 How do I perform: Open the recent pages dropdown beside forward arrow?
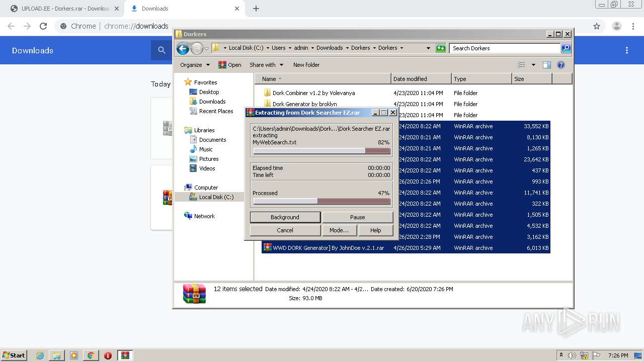(206, 49)
